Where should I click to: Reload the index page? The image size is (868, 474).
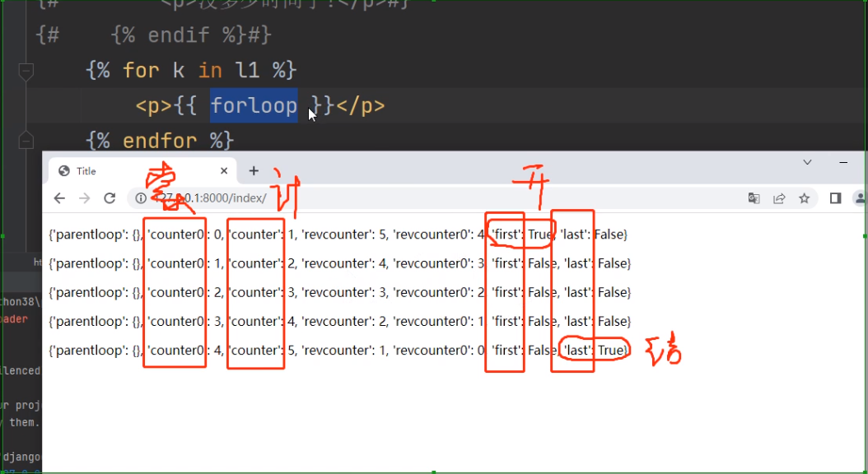[x=110, y=198]
